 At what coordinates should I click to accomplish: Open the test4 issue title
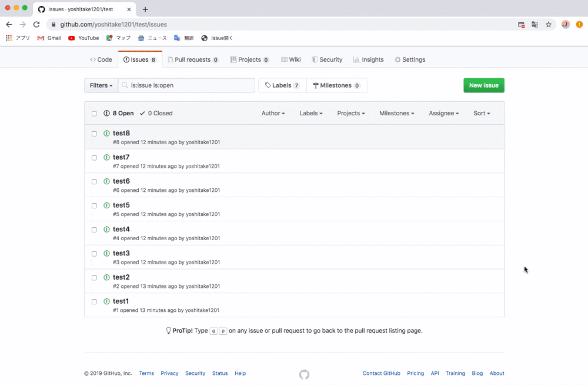point(121,229)
